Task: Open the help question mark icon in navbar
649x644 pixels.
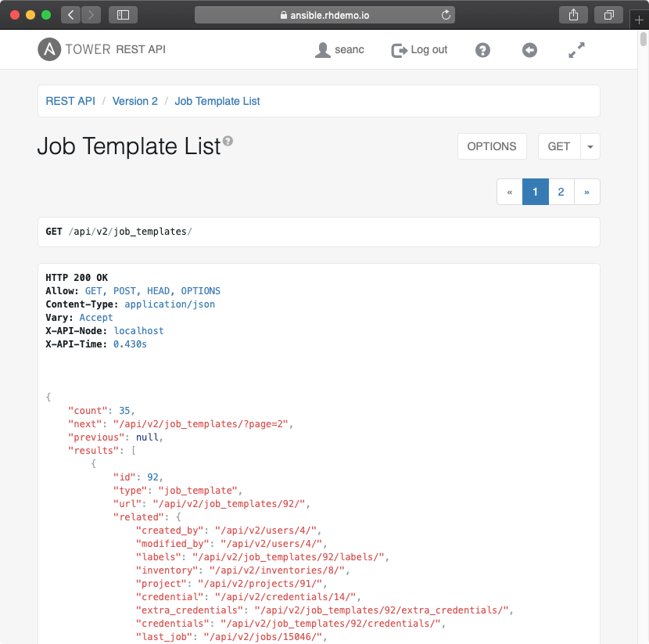Action: point(482,50)
